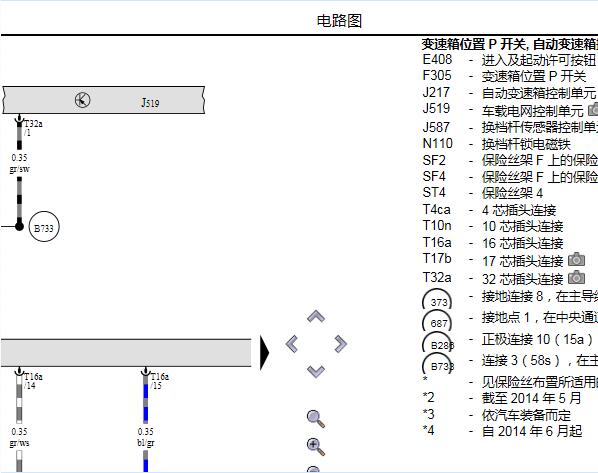Click the bl/gr wire label
Screen dimensions: 598x473
[x=146, y=443]
